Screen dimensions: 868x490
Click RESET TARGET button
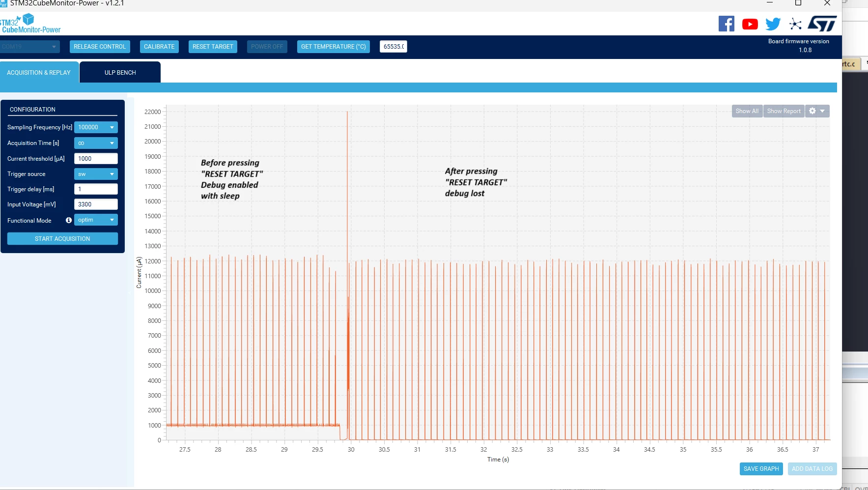(213, 47)
